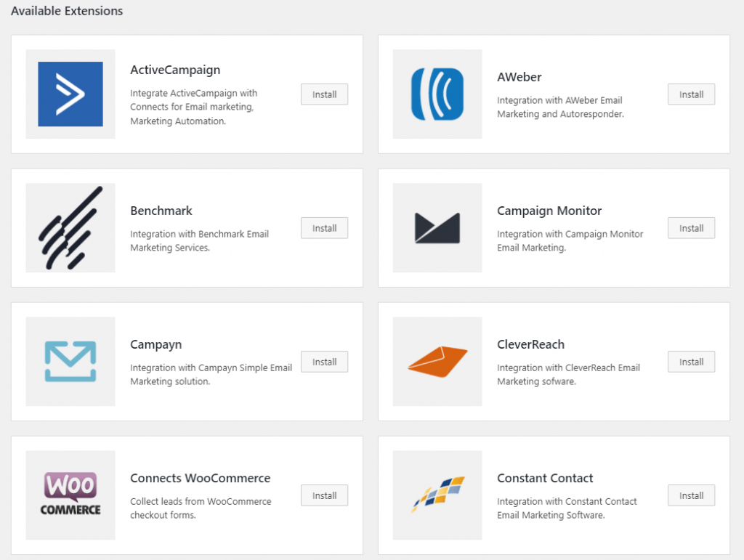Click the CleverReach title text
The image size is (744, 560).
coord(531,344)
